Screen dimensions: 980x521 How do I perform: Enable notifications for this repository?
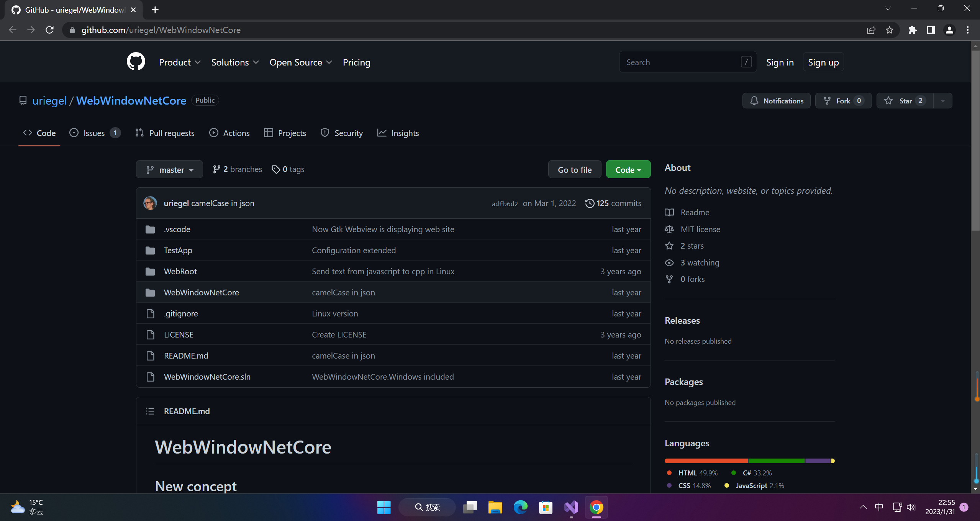[x=776, y=100]
